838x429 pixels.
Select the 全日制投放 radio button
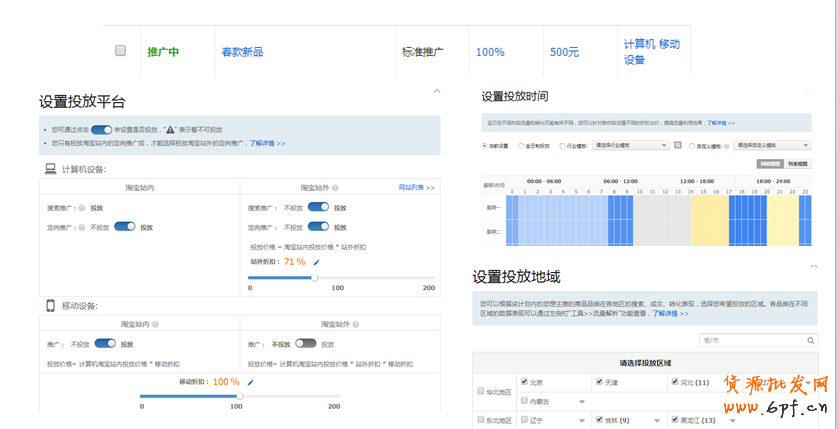(523, 146)
